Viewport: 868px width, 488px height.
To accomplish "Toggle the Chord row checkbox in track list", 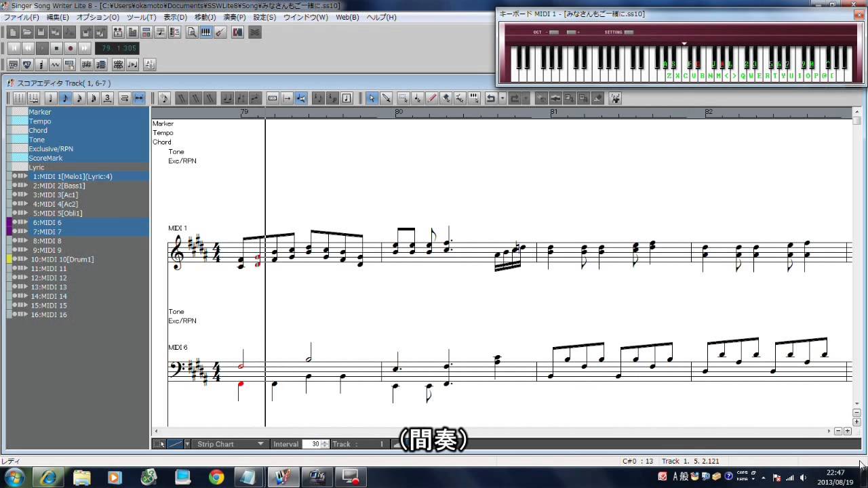I will [19, 131].
